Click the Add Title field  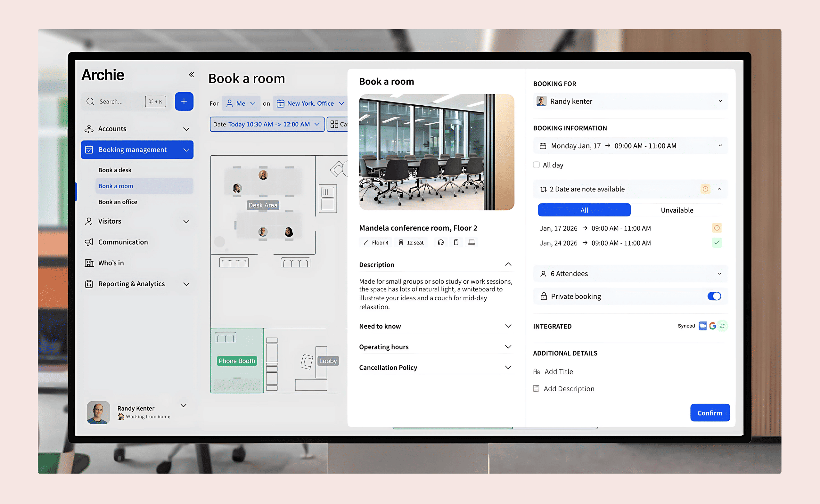pos(559,371)
